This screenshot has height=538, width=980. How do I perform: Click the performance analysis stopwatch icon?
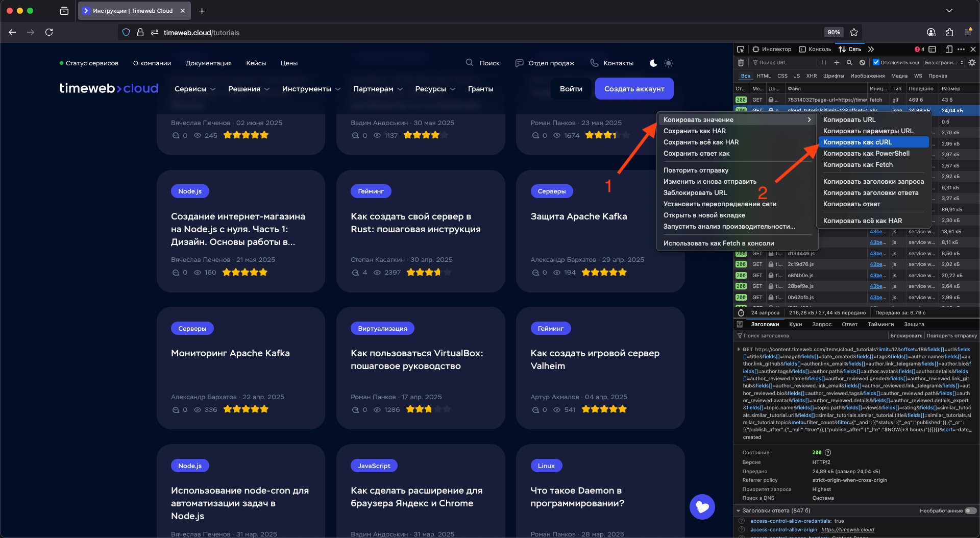[x=741, y=312]
